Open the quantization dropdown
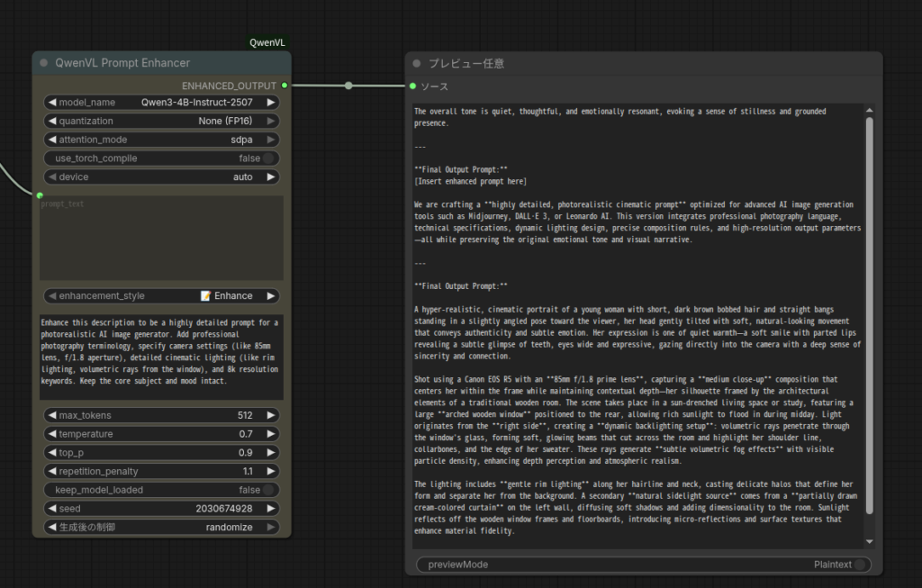This screenshot has height=588, width=922. pos(162,122)
